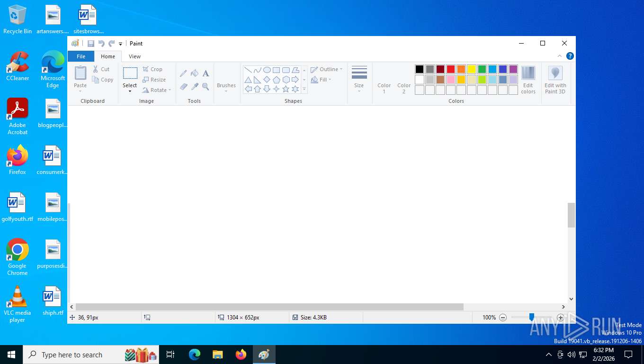
Task: Click Edit with Paint 3D
Action: click(555, 80)
